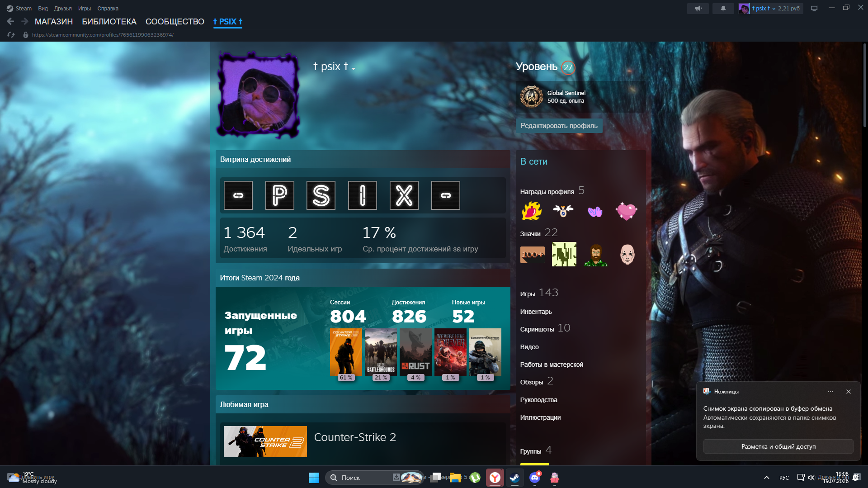This screenshot has height=488, width=868.
Task: Click the pink heart profile award
Action: [627, 211]
